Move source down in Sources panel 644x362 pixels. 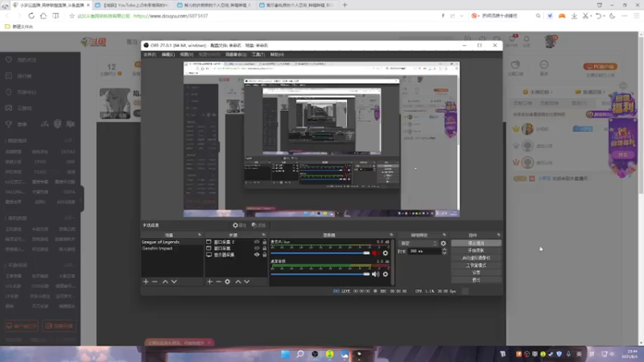[x=247, y=282]
